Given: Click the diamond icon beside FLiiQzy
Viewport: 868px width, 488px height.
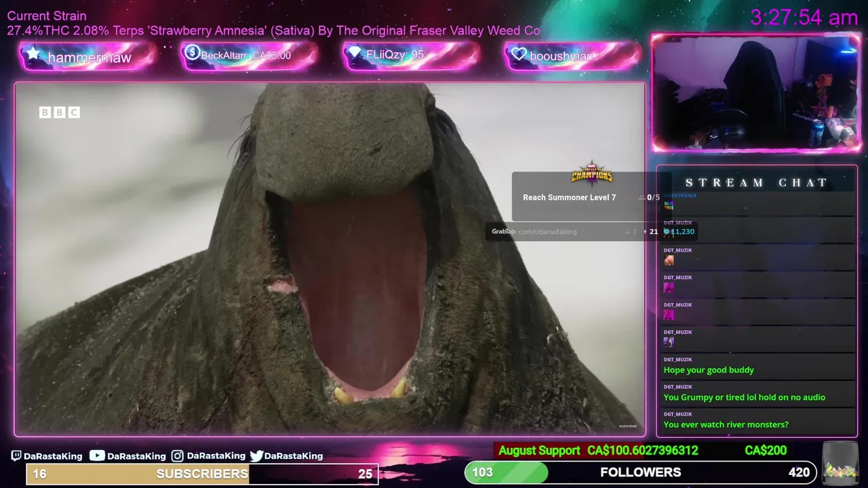Looking at the screenshot, I should (355, 52).
